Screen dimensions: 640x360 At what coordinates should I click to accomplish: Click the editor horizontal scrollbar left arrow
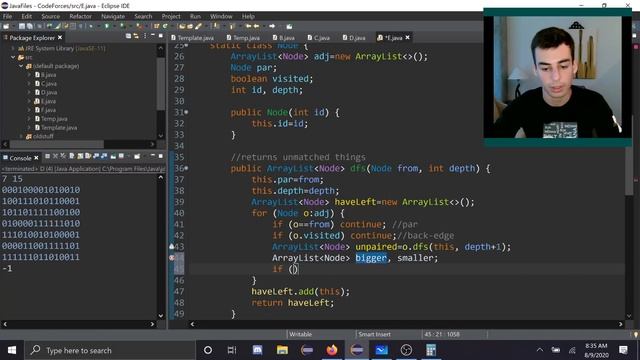192,324
